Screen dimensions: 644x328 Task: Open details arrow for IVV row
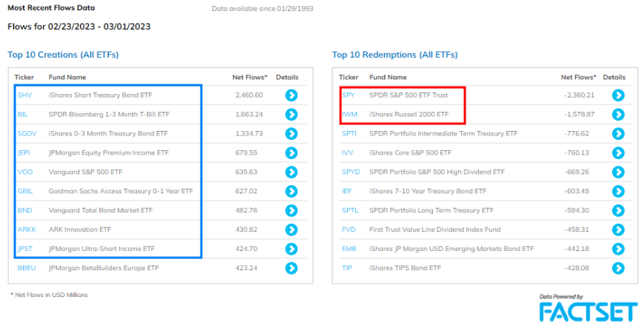618,153
